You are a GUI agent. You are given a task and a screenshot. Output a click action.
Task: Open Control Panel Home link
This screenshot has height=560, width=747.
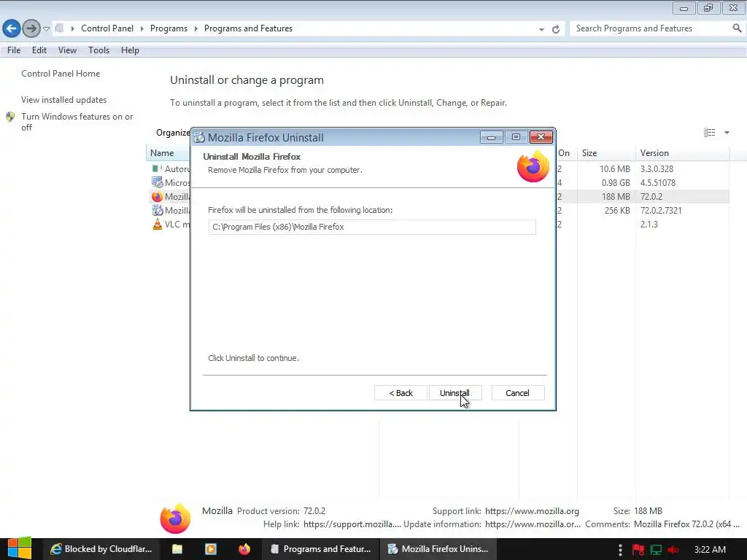[x=61, y=74]
